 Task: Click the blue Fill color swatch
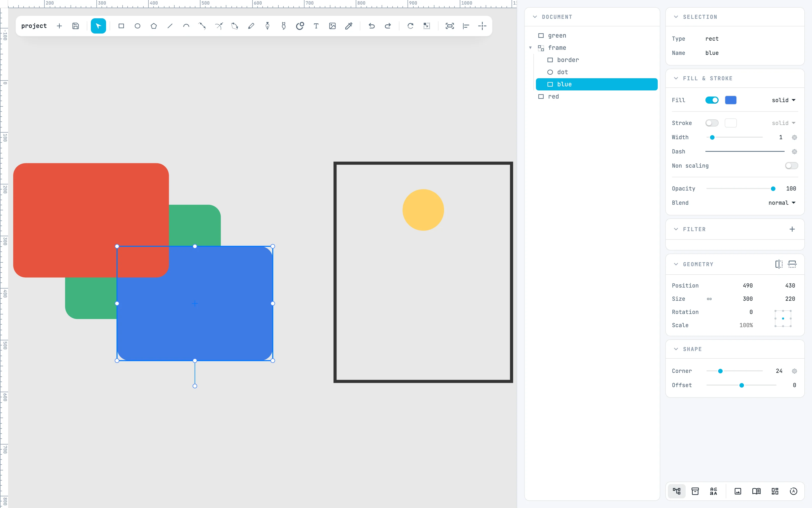[x=731, y=100]
